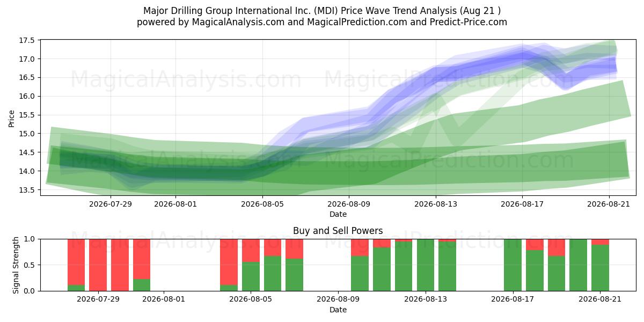Screen dimensions: 644x322
Task: Click 2026-07-29 tick on signal chart axis
Action: (98, 299)
